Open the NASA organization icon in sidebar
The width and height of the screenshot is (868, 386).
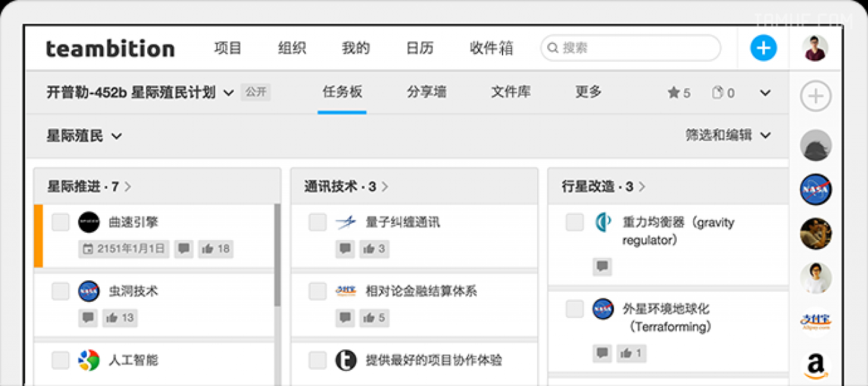click(x=815, y=190)
